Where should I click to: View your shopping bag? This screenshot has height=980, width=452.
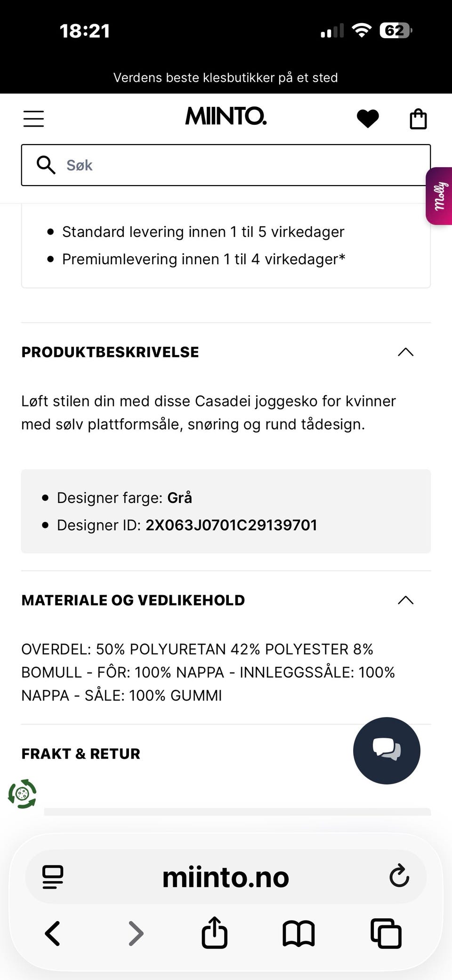point(418,119)
